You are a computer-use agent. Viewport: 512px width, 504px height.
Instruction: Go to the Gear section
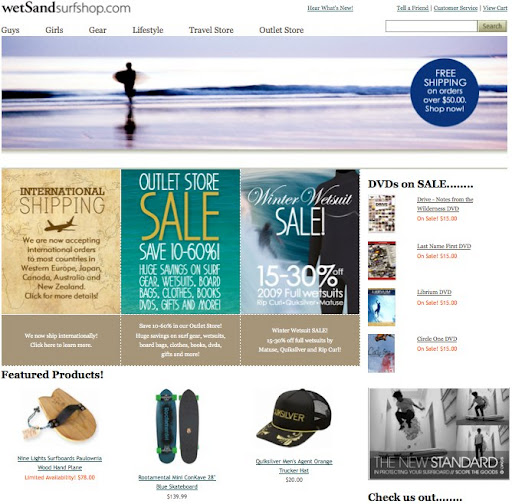coord(97,30)
